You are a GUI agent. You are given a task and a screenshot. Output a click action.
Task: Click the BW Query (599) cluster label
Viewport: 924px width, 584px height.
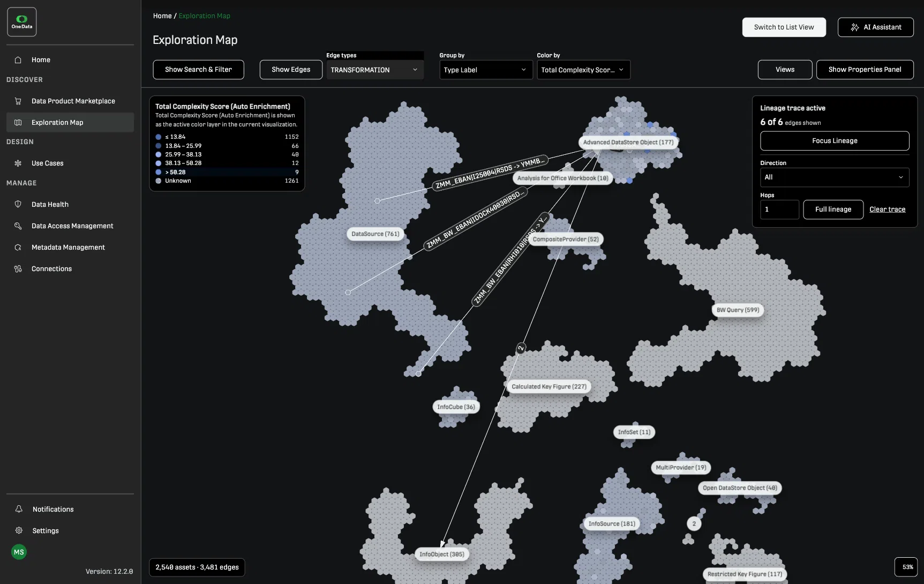[738, 310]
